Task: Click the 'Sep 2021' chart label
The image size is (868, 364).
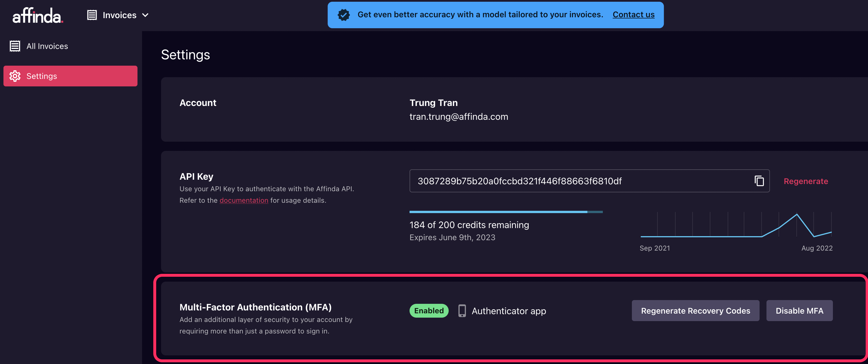Action: [x=654, y=248]
